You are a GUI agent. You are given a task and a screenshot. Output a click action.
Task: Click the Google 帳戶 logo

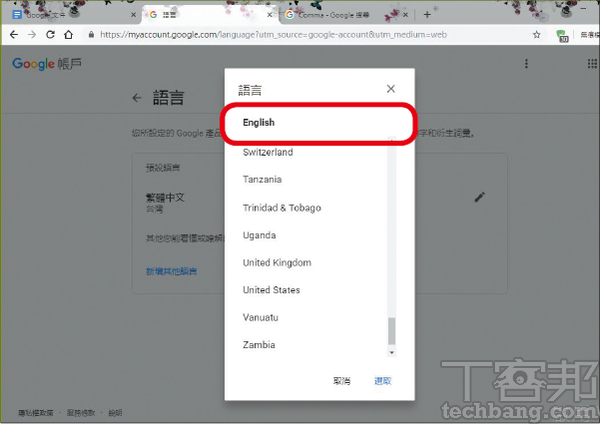tap(47, 64)
